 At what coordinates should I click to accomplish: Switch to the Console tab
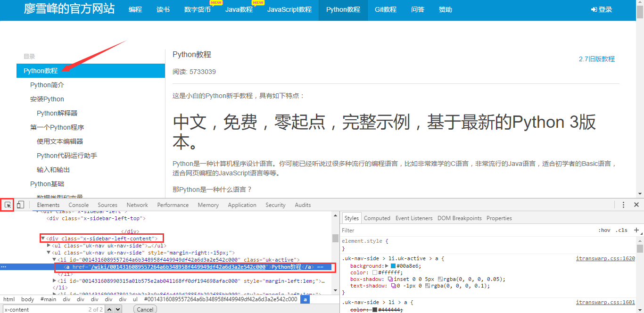pyautogui.click(x=78, y=205)
